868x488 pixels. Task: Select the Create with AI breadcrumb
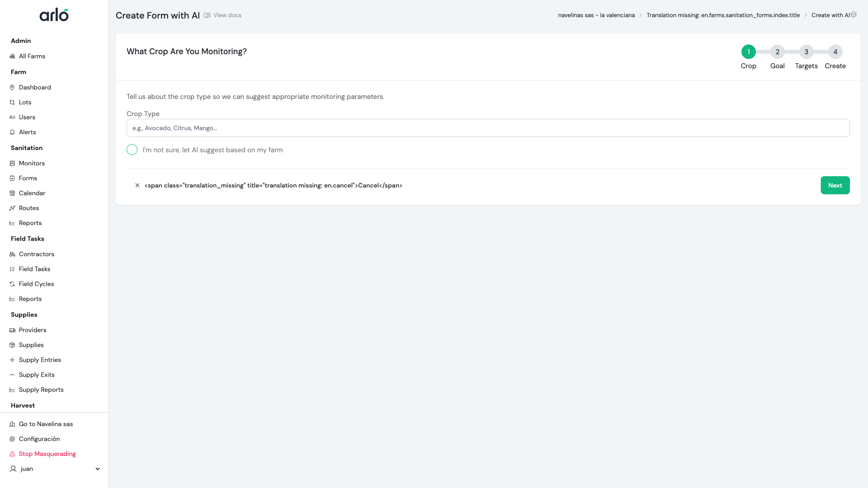coord(830,15)
